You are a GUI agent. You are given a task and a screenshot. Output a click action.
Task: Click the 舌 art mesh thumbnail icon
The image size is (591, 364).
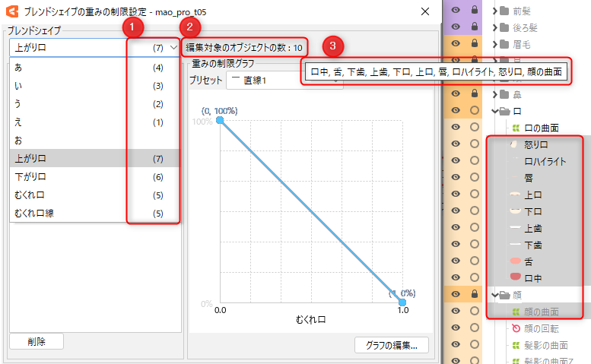(x=516, y=261)
